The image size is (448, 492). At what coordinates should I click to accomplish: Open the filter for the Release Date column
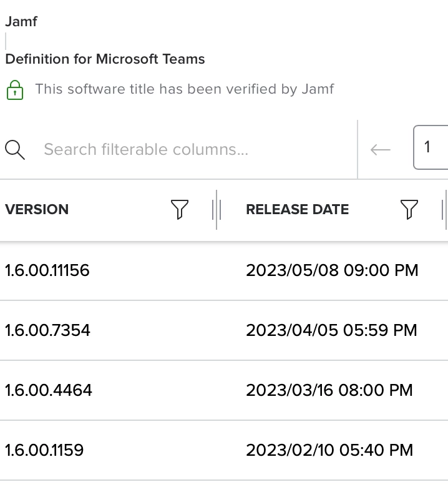(409, 209)
